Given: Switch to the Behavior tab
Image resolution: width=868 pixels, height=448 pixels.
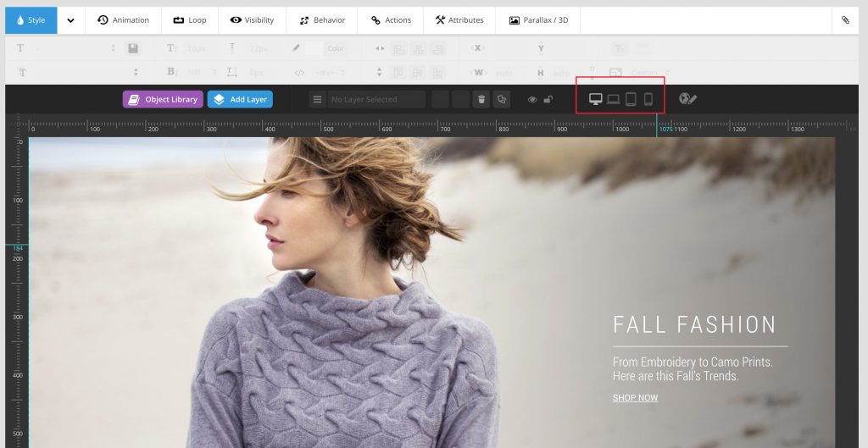Looking at the screenshot, I should pyautogui.click(x=321, y=20).
